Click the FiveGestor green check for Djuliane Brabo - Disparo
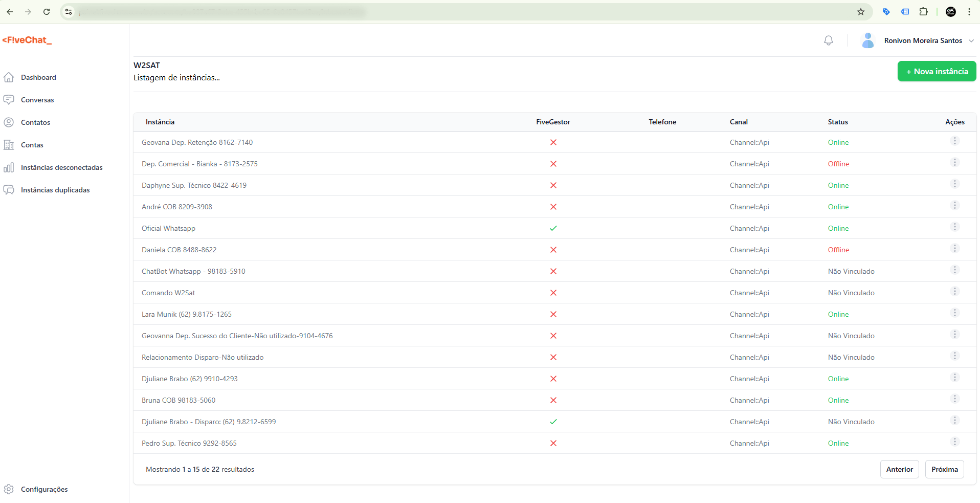Screen dimensions: 980x503 tap(553, 422)
